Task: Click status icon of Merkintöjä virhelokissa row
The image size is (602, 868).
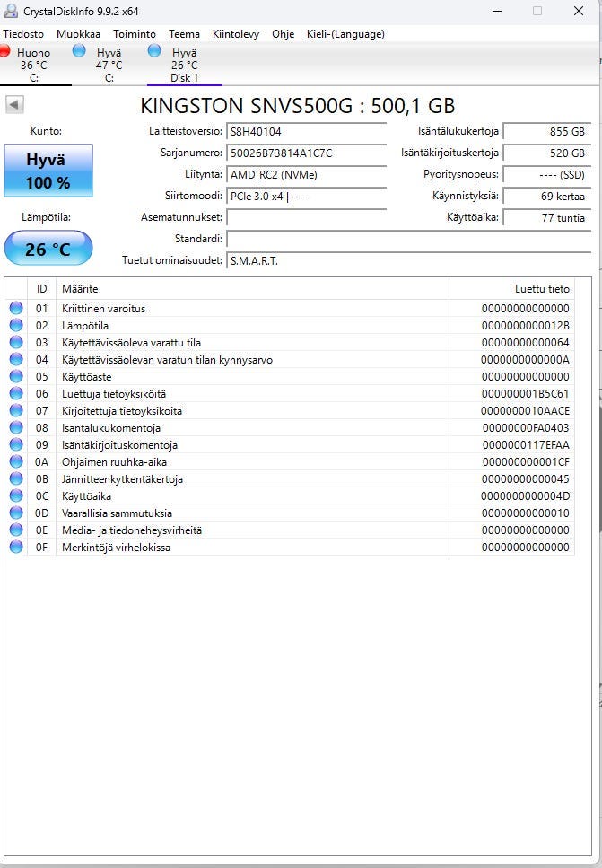Action: pos(16,547)
